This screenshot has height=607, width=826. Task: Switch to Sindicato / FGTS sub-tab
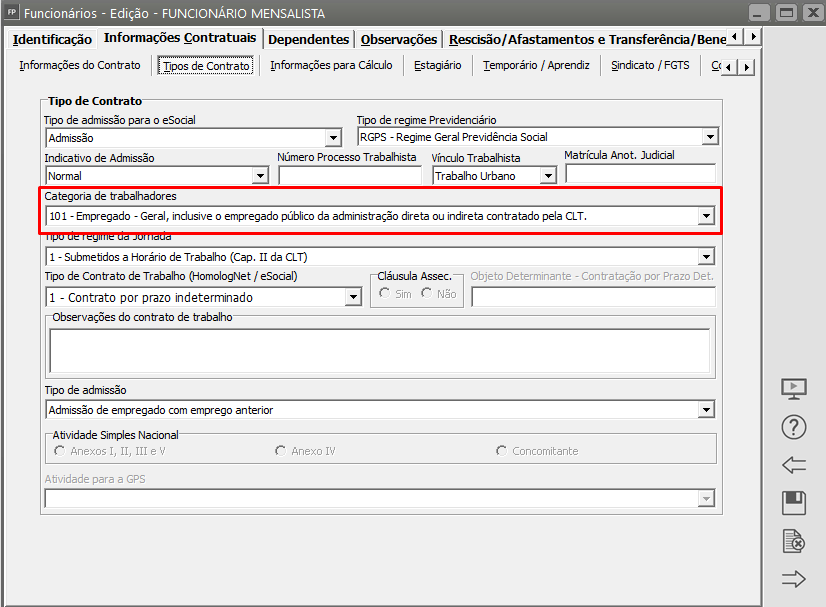click(x=650, y=66)
